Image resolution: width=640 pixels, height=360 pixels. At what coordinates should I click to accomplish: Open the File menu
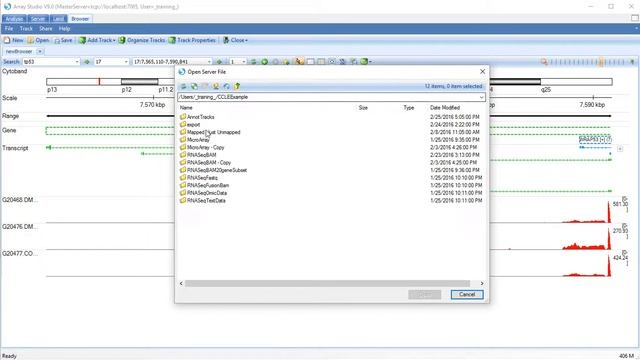click(9, 29)
